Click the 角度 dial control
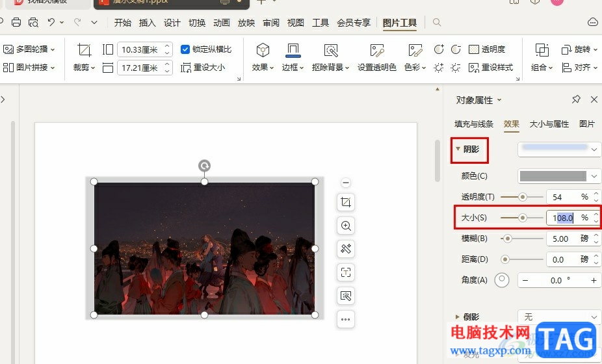This screenshot has height=364, width=602. point(502,280)
